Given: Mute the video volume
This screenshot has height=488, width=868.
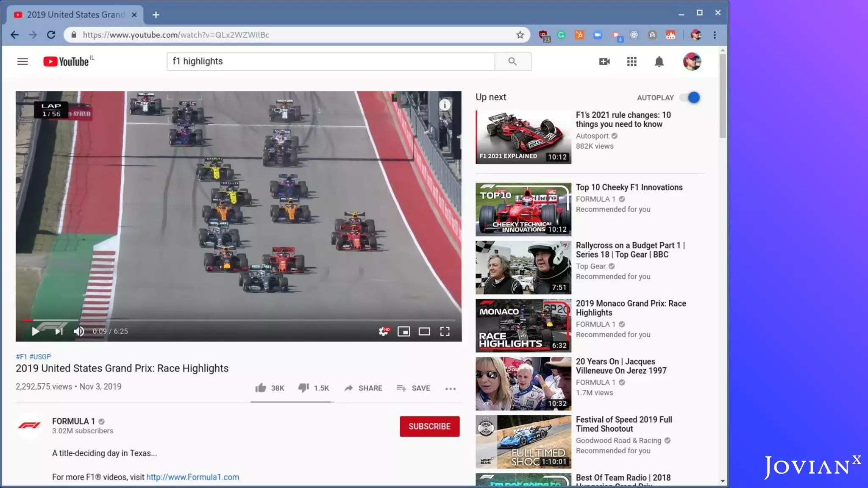Looking at the screenshot, I should [79, 331].
